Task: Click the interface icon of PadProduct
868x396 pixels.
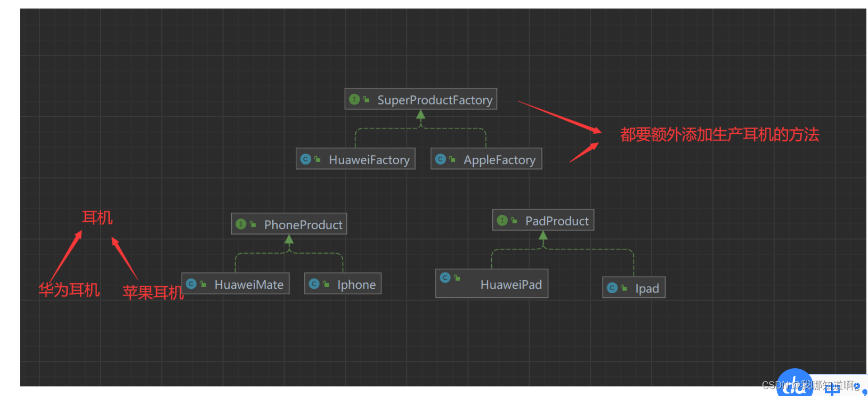Action: (502, 220)
